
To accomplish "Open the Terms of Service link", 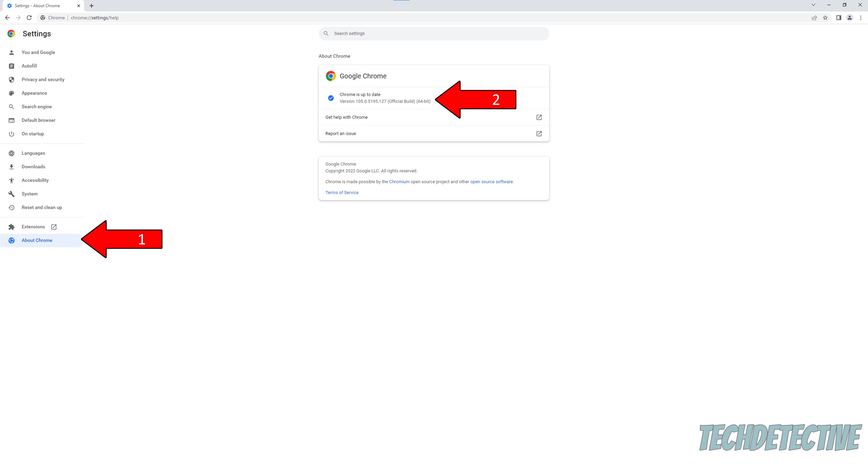I will pos(342,192).
